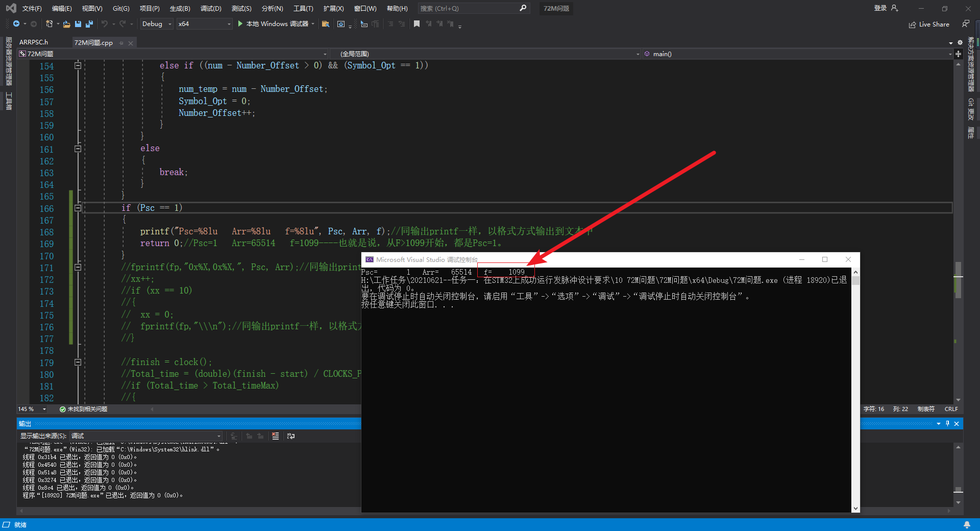Click the undo arrow icon
The height and width of the screenshot is (531, 980).
[105, 24]
